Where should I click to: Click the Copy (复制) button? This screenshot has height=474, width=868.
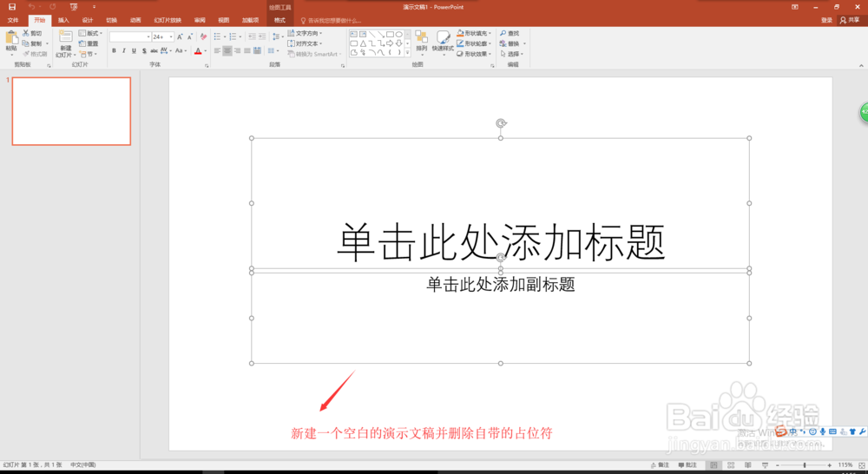(32, 43)
